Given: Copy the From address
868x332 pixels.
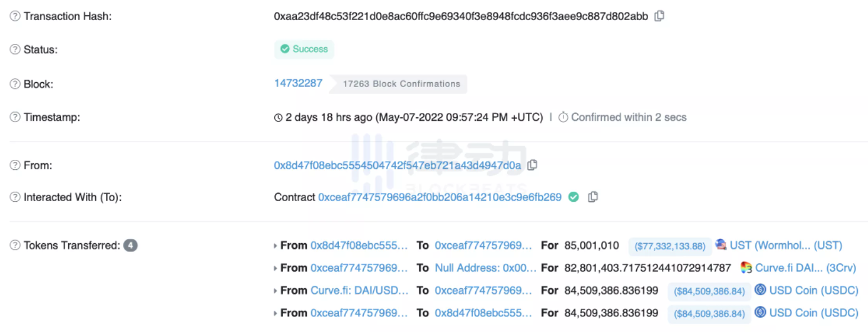Looking at the screenshot, I should tap(532, 166).
